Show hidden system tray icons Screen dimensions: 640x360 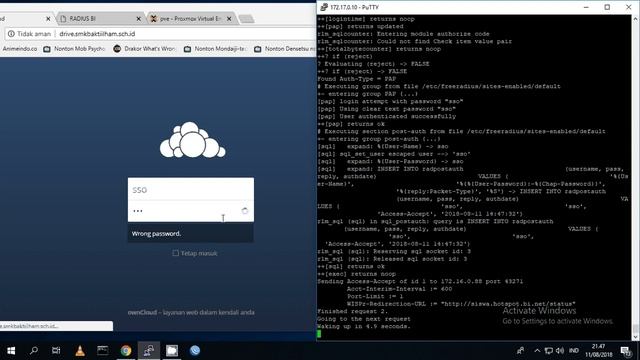[x=537, y=351]
